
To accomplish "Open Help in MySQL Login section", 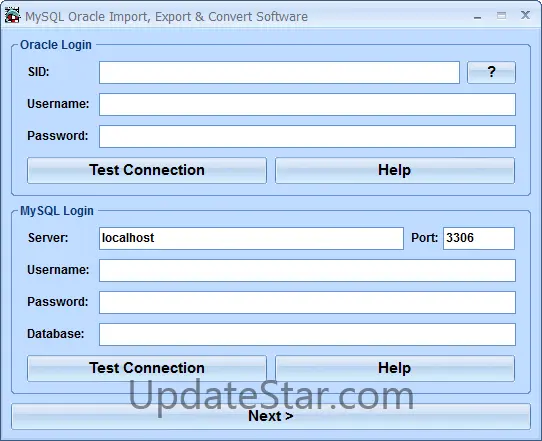I will pos(395,368).
